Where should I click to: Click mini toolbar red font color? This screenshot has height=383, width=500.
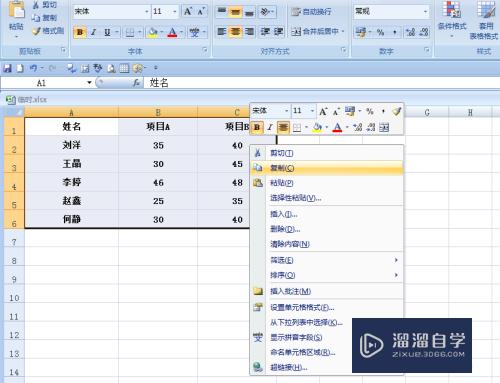point(337,127)
